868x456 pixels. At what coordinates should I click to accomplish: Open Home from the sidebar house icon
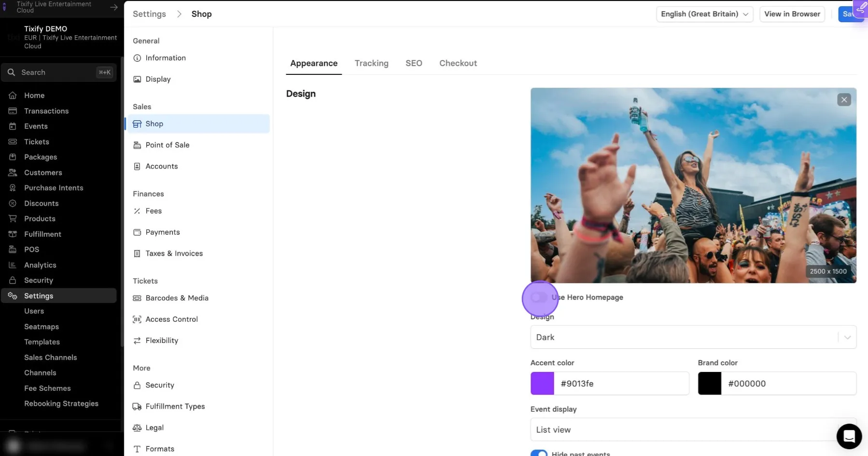point(13,96)
